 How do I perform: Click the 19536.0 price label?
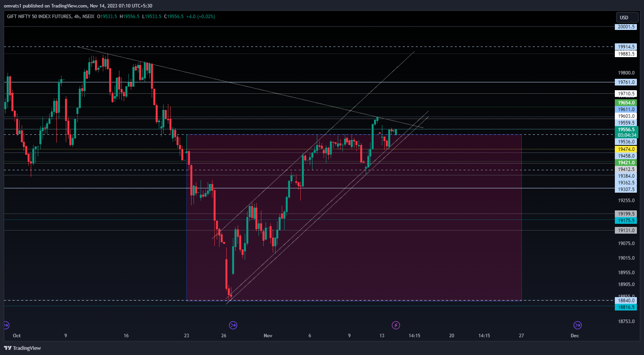pos(626,142)
